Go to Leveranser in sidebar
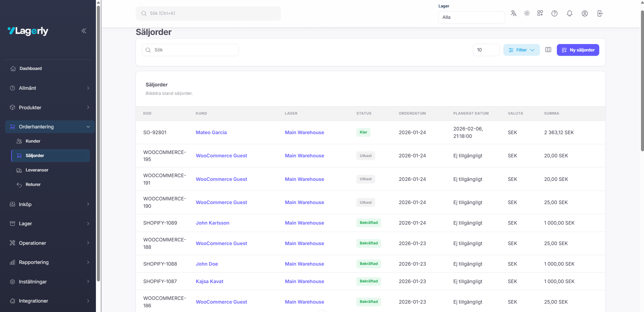 pyautogui.click(x=37, y=170)
